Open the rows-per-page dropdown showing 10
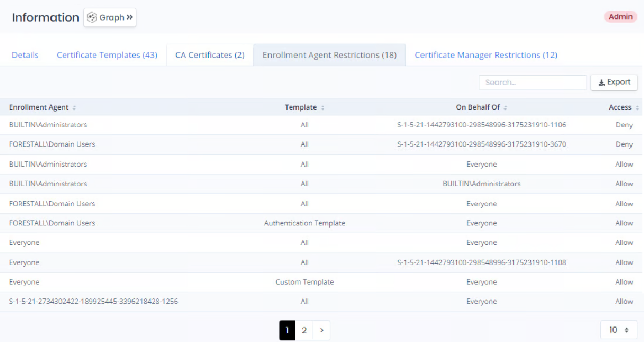The width and height of the screenshot is (644, 342). [619, 330]
